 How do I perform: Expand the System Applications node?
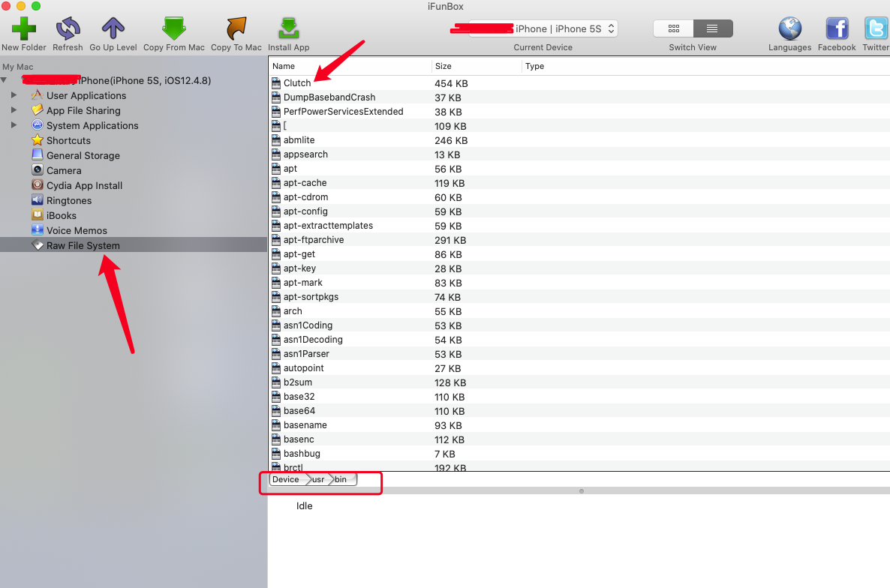click(x=14, y=124)
